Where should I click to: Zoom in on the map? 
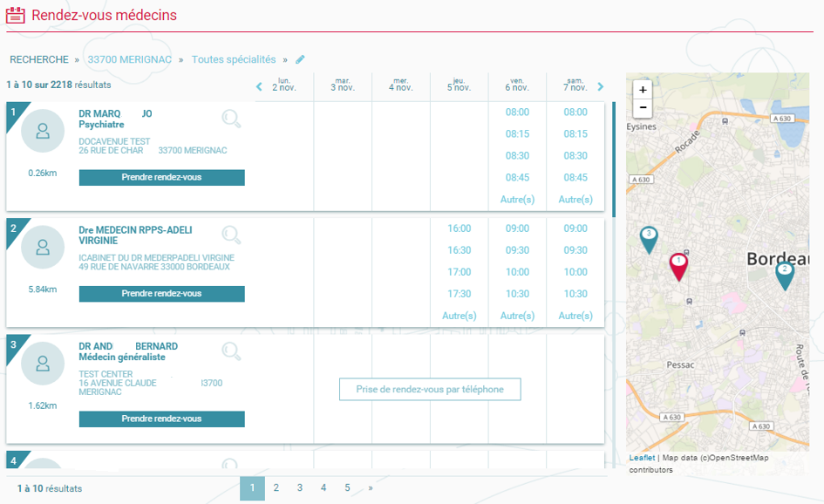click(x=643, y=90)
